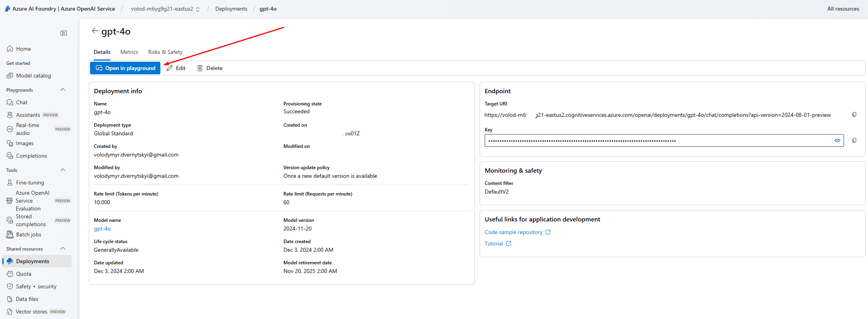The image size is (868, 319).
Task: Click Once a new default version is available
Action: (330, 176)
